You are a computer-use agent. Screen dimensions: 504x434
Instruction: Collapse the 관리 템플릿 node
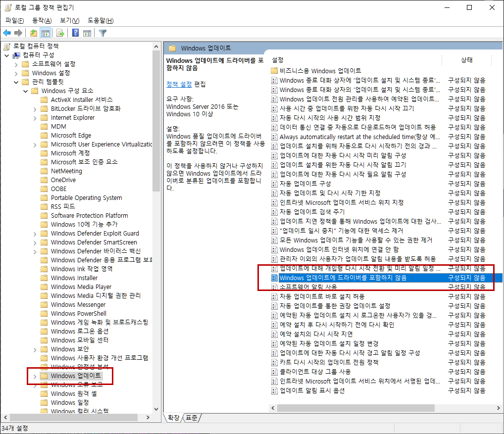16,82
